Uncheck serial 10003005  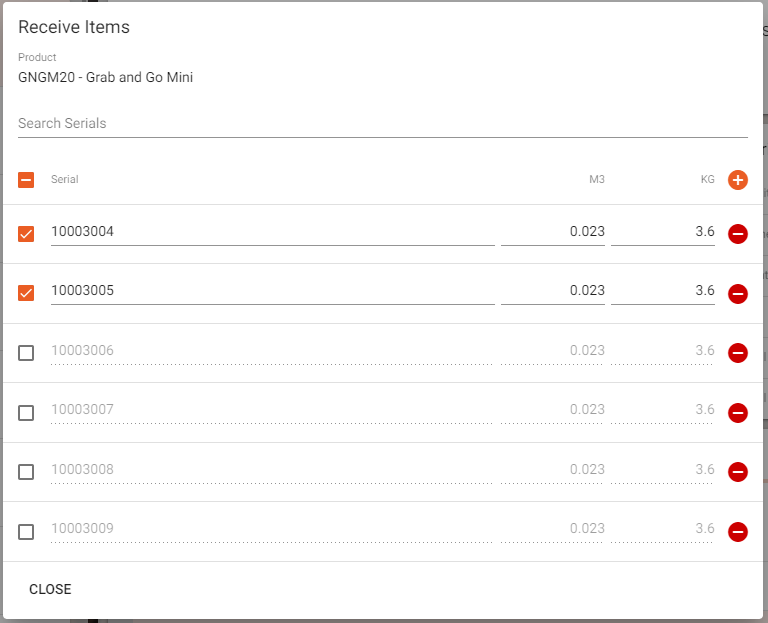(x=26, y=293)
